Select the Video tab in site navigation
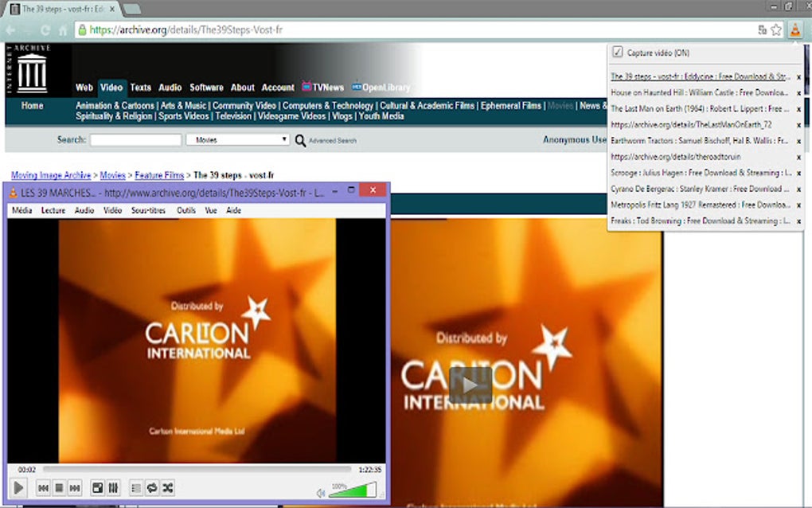This screenshot has width=812, height=508. click(x=111, y=88)
